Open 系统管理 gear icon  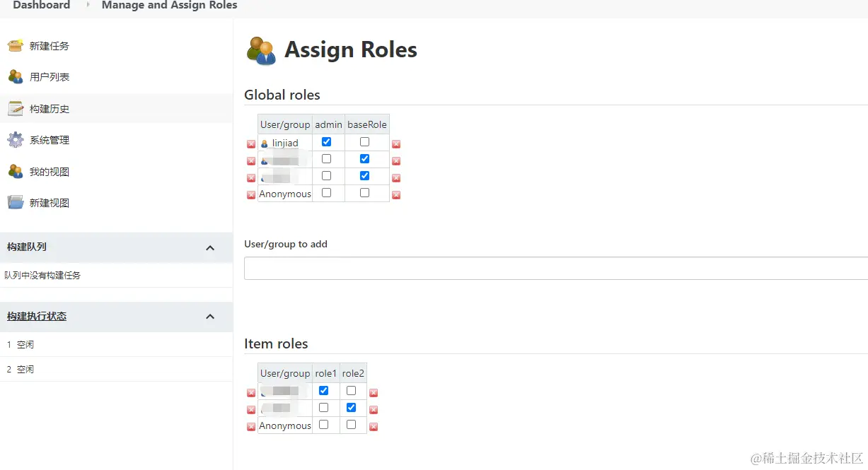point(16,140)
